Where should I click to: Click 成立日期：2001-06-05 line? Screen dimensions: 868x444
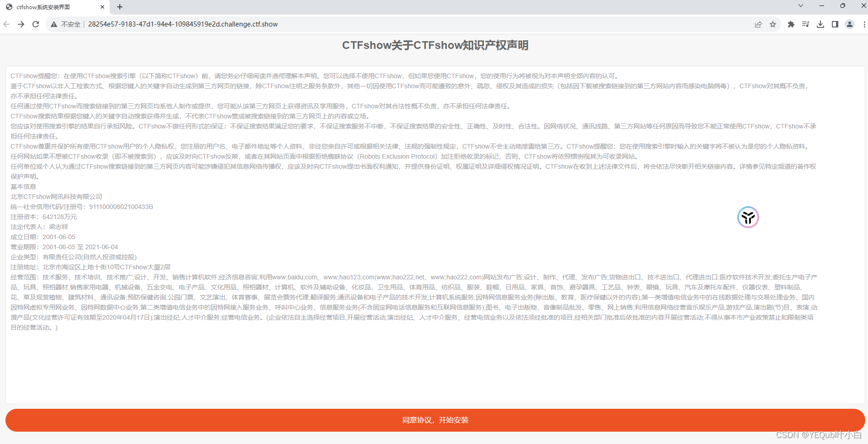[x=43, y=237]
